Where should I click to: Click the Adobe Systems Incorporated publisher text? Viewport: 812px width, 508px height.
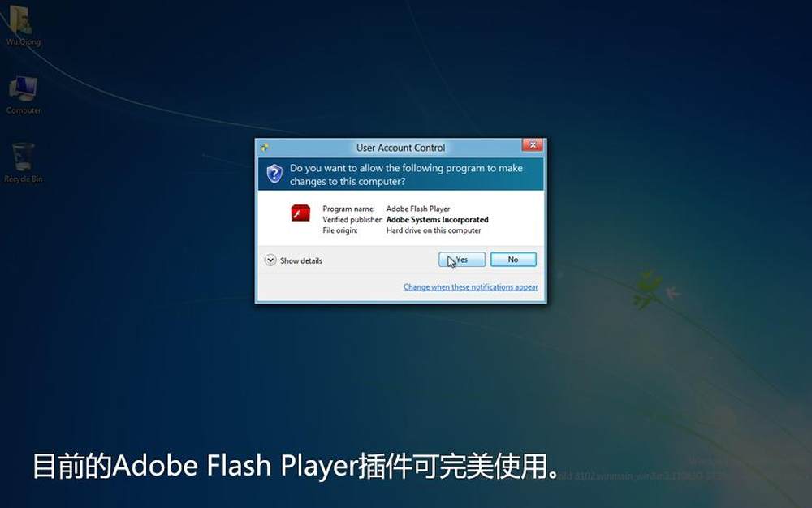[x=437, y=220]
